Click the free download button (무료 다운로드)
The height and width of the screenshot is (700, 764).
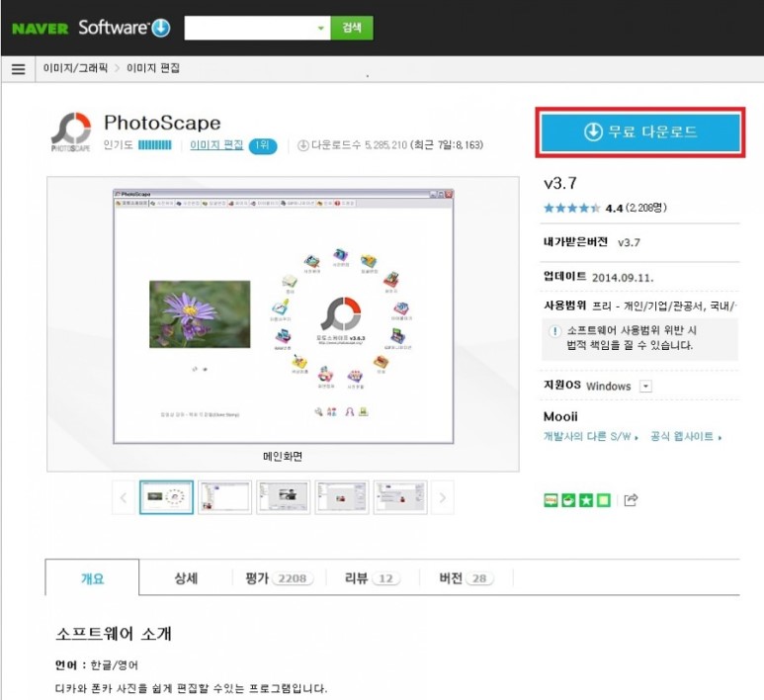(x=640, y=132)
